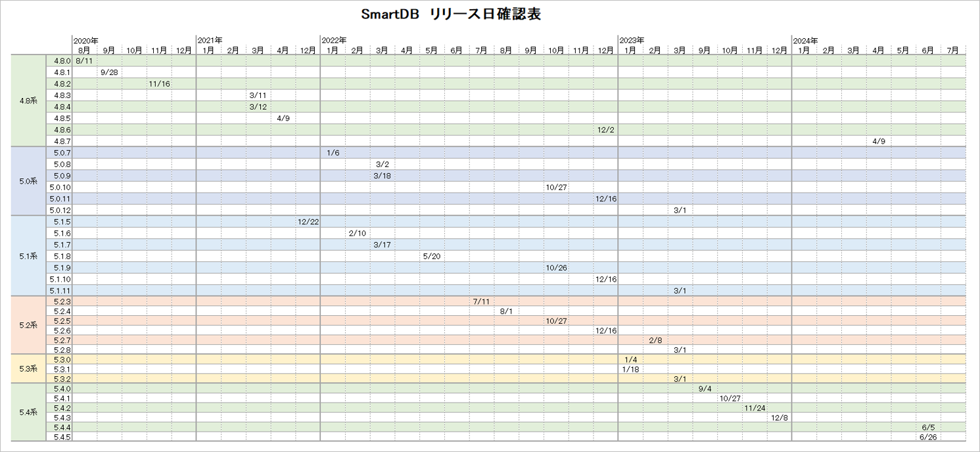The width and height of the screenshot is (980, 452).
Task: Click the SmartDB リリース日確認表 title
Action: click(451, 14)
